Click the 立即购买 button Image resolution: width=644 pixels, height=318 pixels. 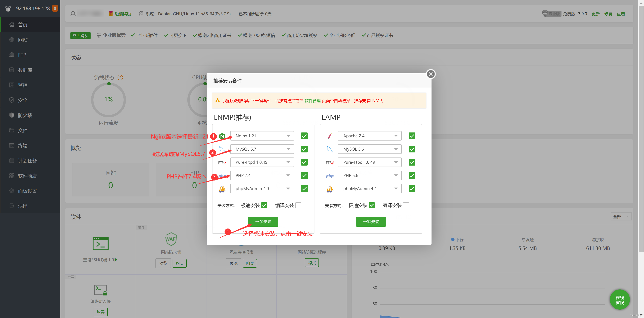80,36
